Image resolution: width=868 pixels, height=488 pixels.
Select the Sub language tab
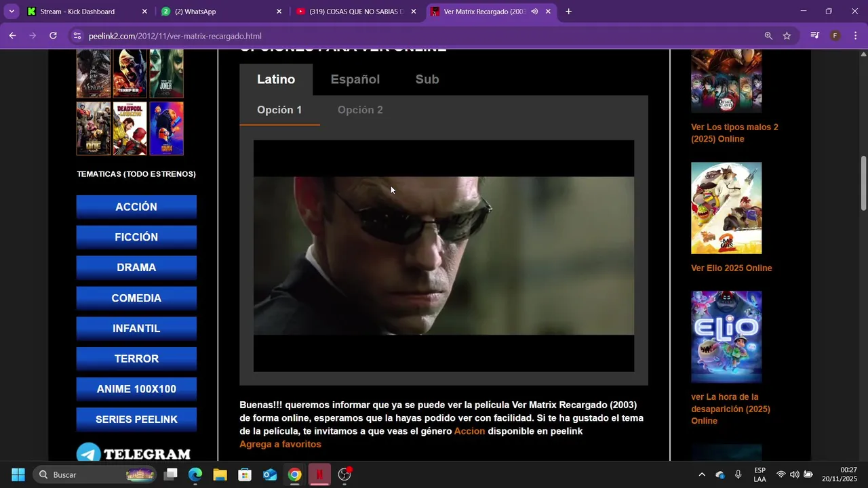[x=427, y=79]
